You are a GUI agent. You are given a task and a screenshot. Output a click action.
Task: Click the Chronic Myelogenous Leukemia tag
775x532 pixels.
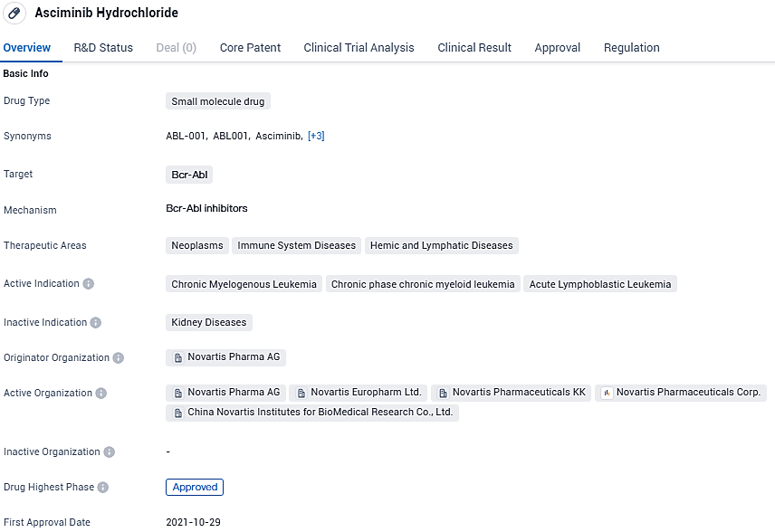click(244, 284)
